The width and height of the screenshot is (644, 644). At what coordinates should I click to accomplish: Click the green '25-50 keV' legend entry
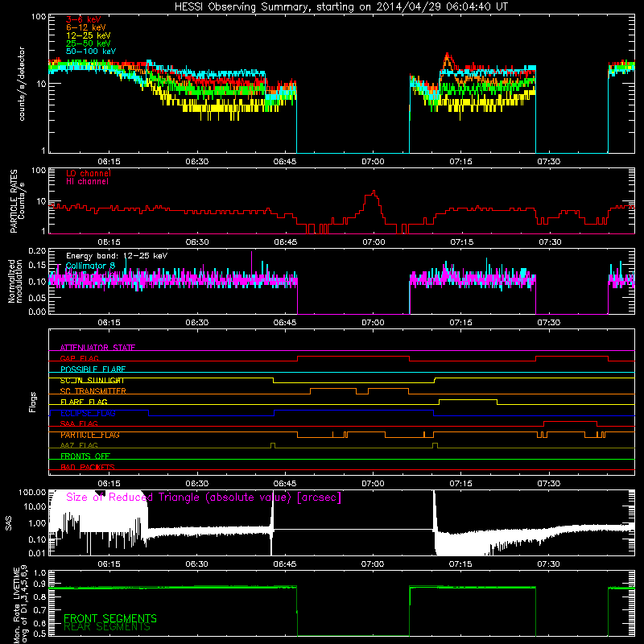pos(89,43)
